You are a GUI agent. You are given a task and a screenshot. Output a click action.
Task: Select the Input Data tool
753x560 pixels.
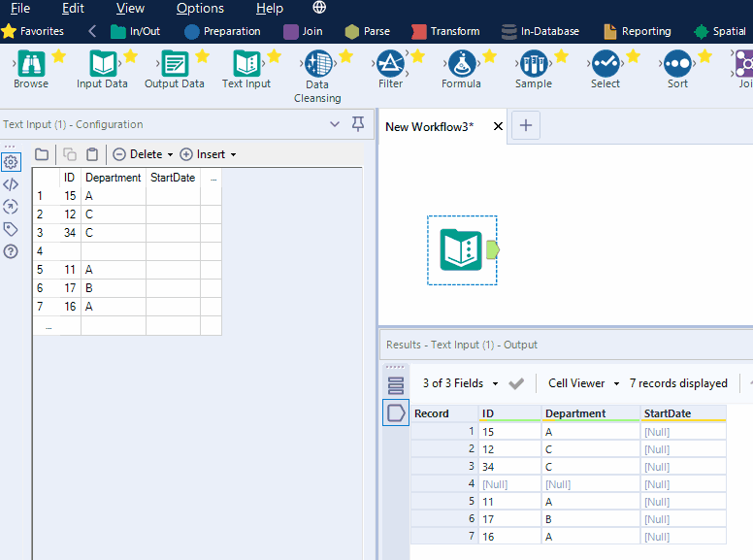(x=103, y=63)
